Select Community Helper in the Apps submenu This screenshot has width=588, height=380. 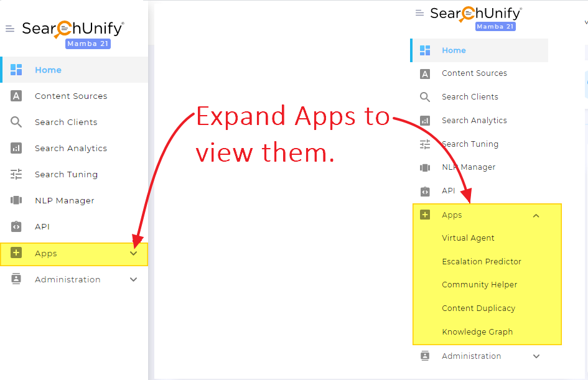pos(479,284)
